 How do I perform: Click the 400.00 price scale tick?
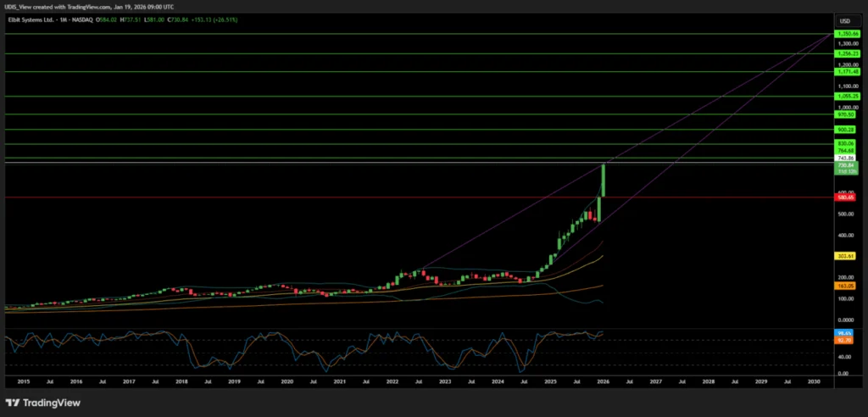pyautogui.click(x=845, y=236)
